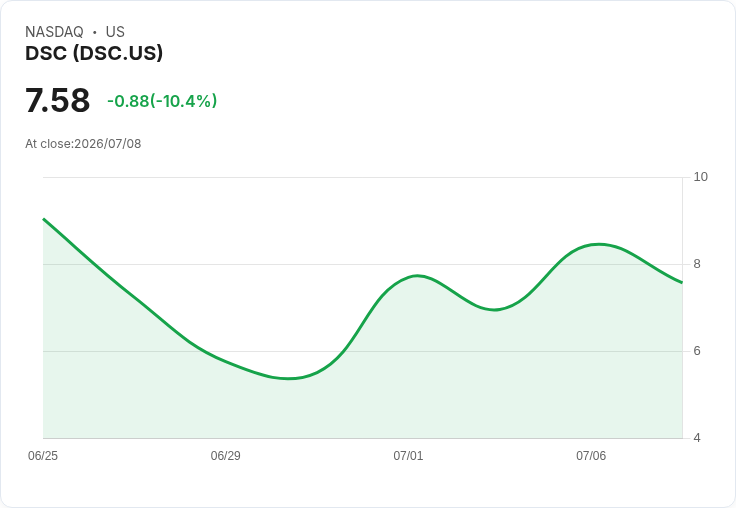Click the chart line's lowest trough point
The image size is (736, 508).
289,378
